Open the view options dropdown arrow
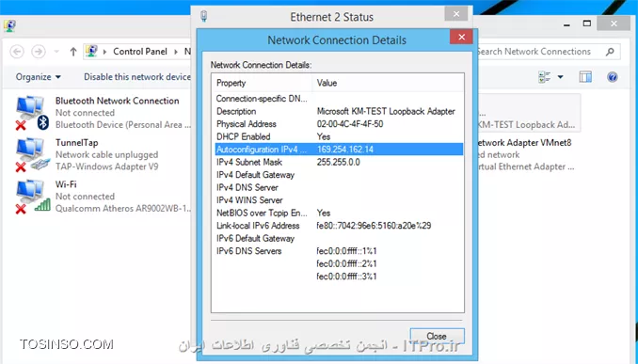Viewport: 638px width, 364px height. (560, 77)
